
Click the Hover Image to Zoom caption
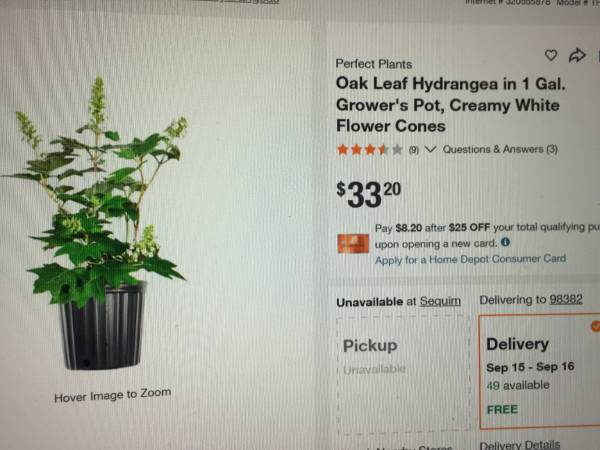point(112,395)
